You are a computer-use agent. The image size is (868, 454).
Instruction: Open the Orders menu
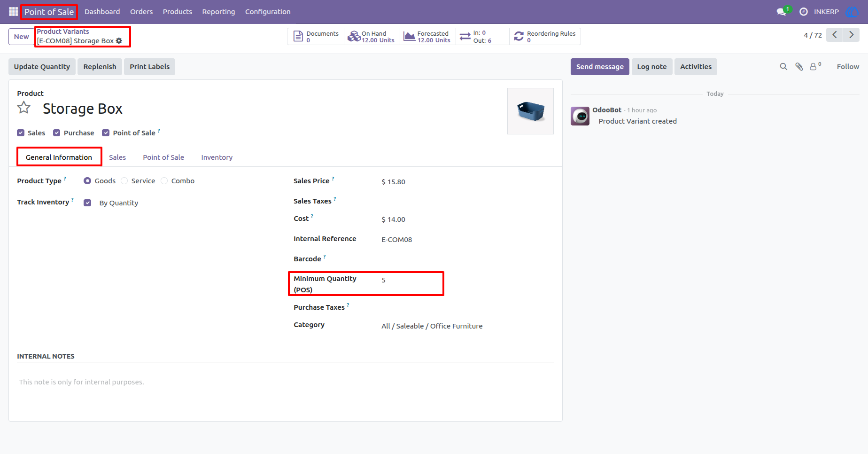tap(141, 12)
